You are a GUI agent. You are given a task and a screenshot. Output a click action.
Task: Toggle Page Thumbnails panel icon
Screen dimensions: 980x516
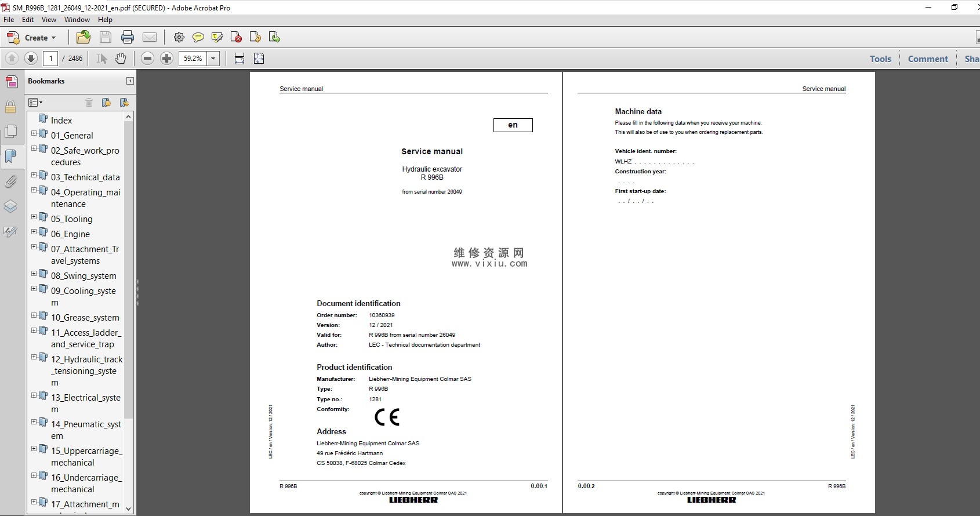[x=10, y=132]
